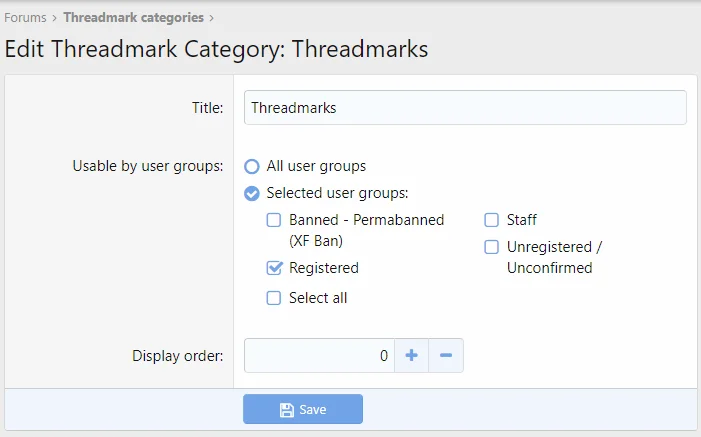Viewport: 701px width, 437px height.
Task: Click the 'Usable by user groups:' label
Action: [x=148, y=166]
